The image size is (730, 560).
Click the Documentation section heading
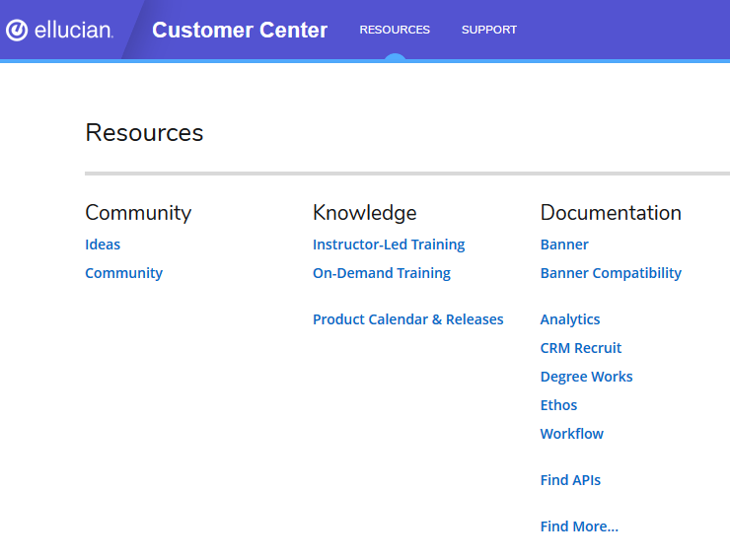click(611, 213)
